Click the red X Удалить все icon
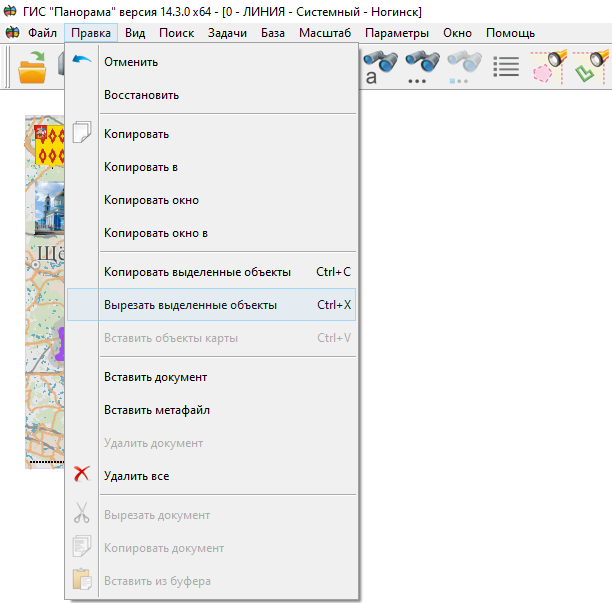 coord(82,476)
